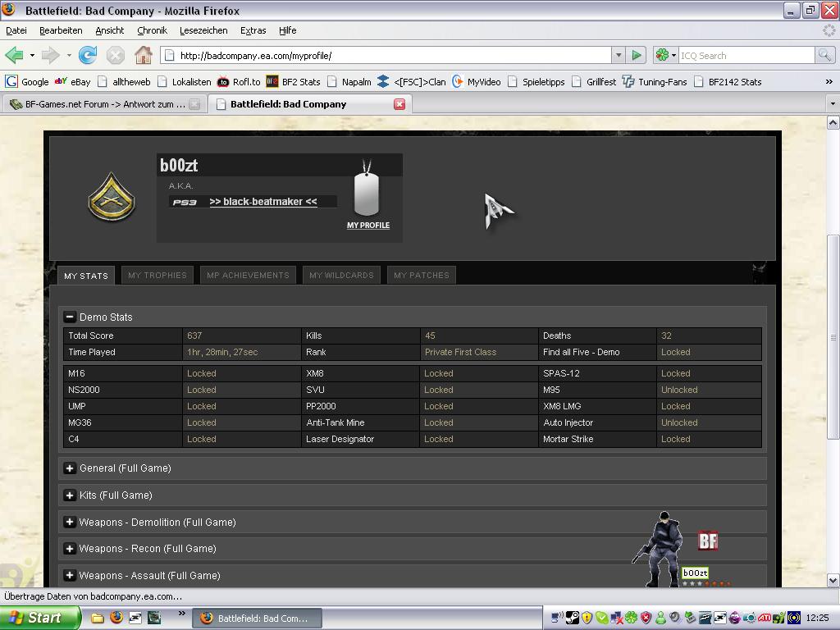The image size is (840, 630).
Task: Open the address bar history dropdown
Action: tap(619, 55)
